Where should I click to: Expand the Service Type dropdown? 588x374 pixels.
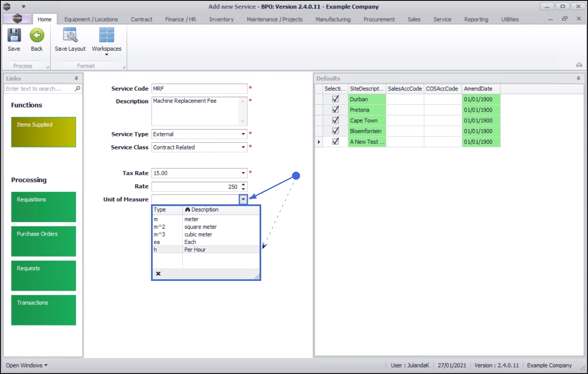point(243,134)
